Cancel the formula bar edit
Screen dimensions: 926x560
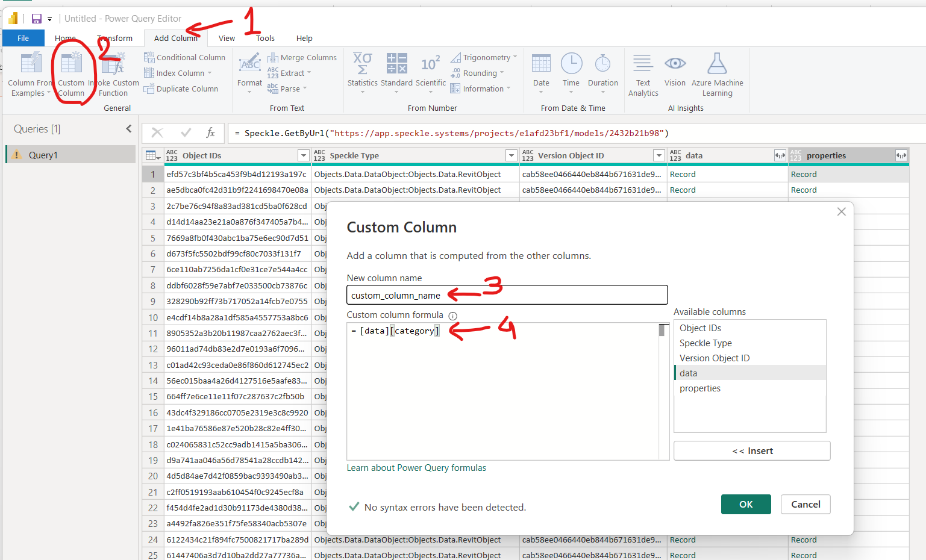[x=157, y=132]
